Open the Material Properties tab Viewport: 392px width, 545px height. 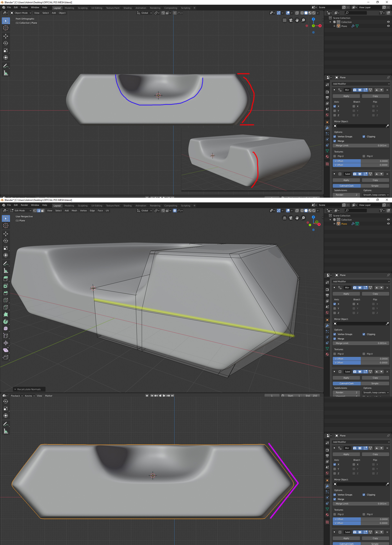point(327,156)
